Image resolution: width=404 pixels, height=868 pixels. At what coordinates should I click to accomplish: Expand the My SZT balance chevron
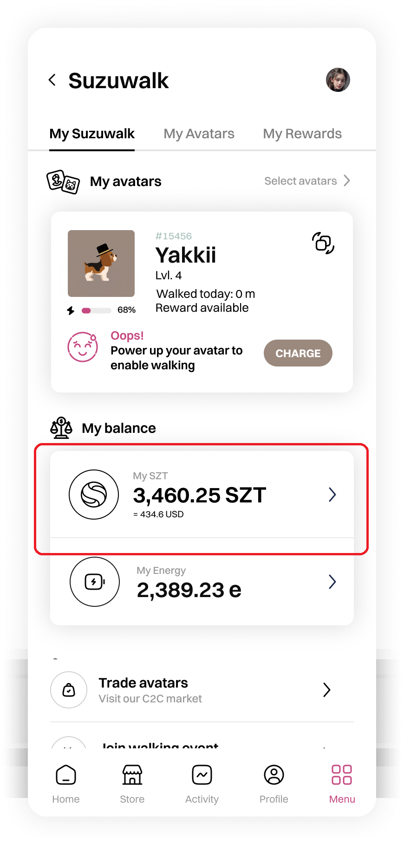pos(332,495)
